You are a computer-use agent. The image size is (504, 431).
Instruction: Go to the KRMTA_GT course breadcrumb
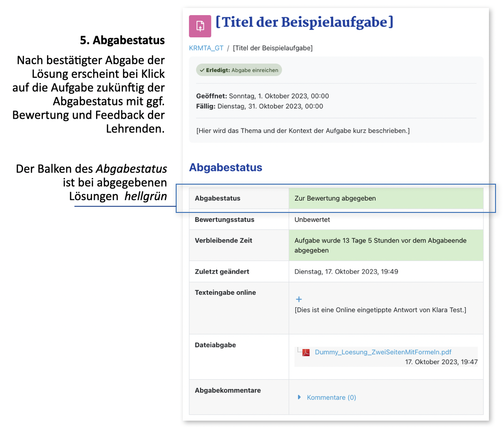coord(206,48)
